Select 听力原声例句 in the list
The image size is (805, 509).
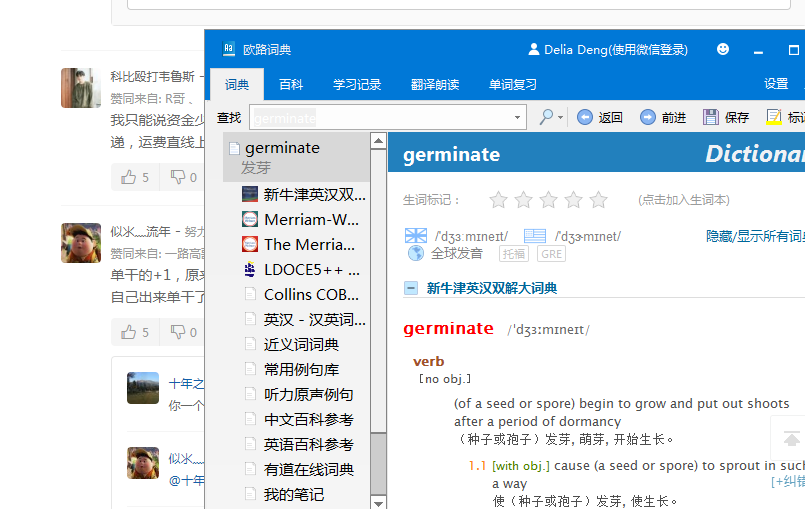click(298, 394)
